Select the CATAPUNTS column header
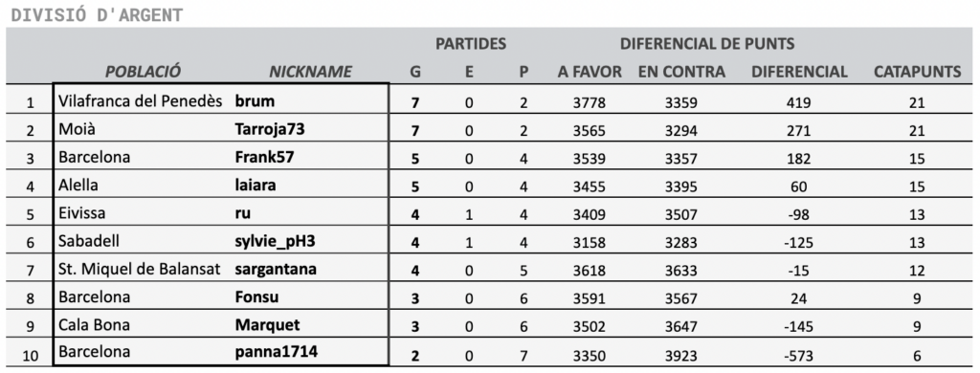 click(917, 72)
